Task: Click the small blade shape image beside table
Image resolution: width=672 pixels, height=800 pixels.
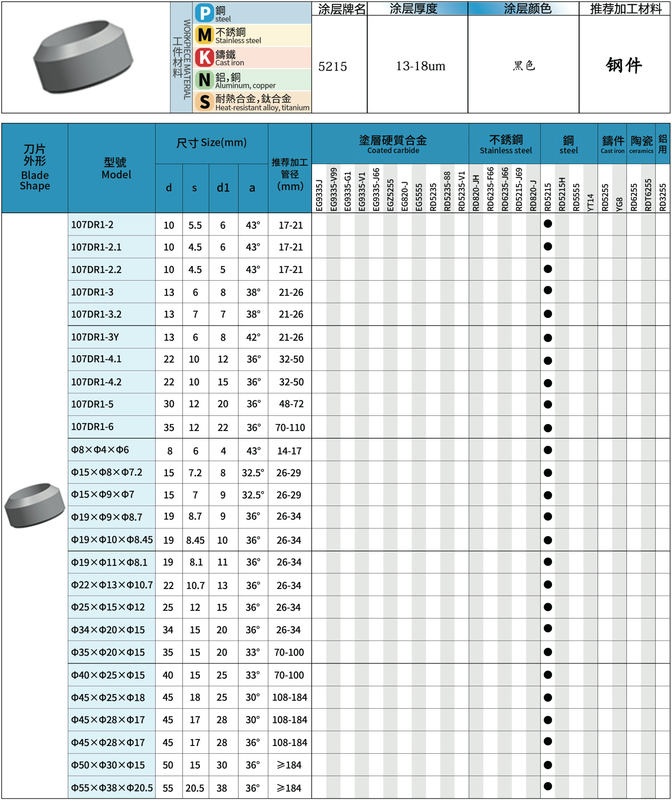Action: pos(35,505)
